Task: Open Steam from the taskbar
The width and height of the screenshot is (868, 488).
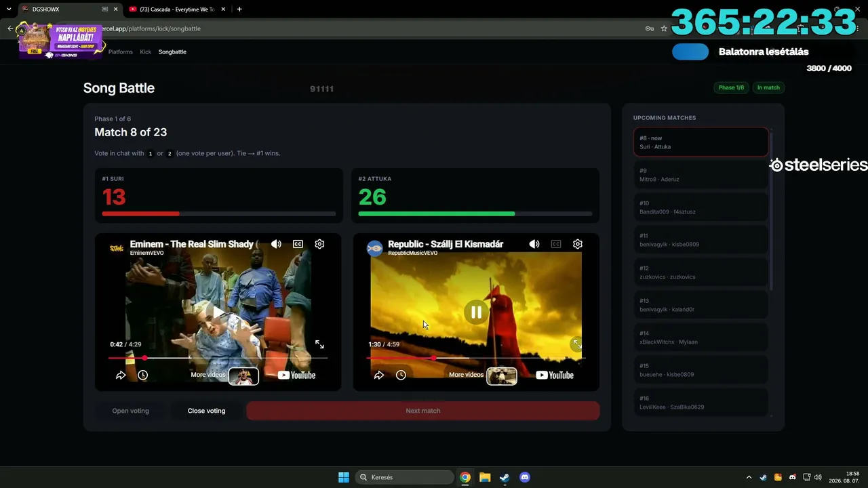Action: [x=505, y=477]
